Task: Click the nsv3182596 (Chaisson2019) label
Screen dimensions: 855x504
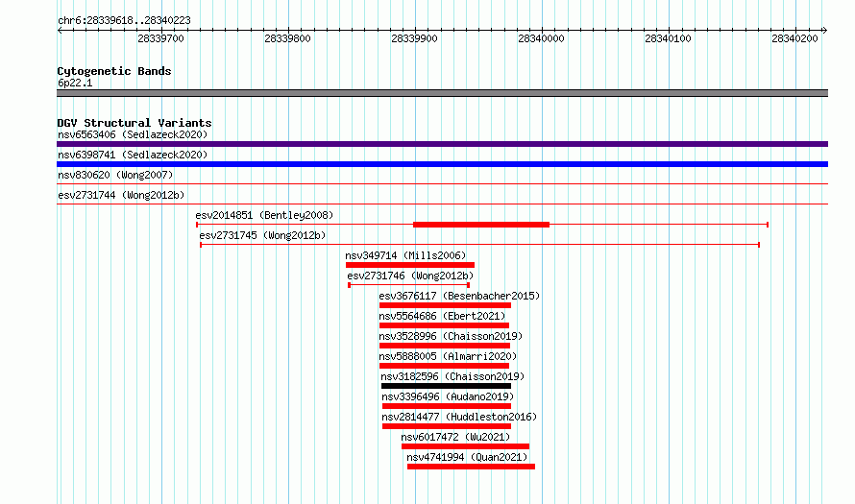Action: 452,376
